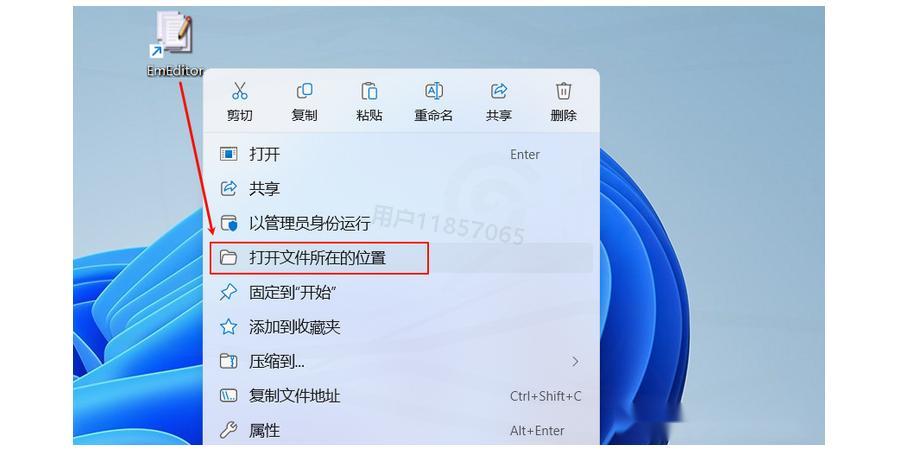
Task: Choose 压缩到... menu item
Action: click(x=401, y=361)
